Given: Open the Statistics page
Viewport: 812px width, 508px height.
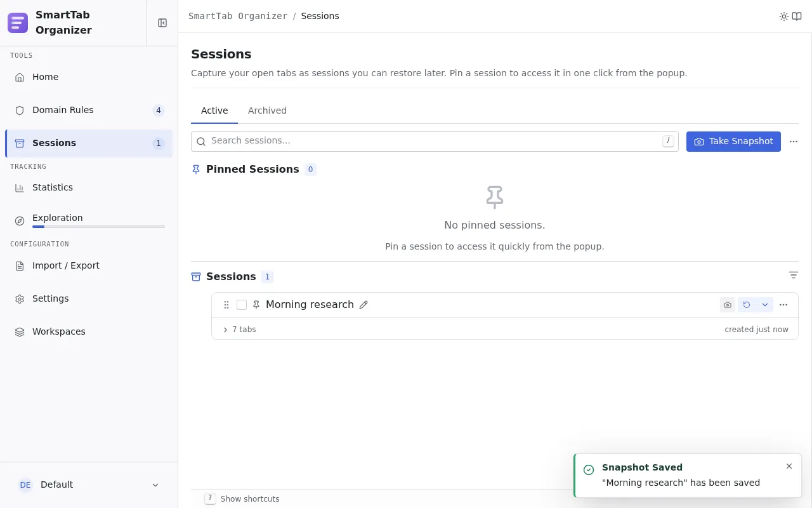Looking at the screenshot, I should [x=89, y=187].
